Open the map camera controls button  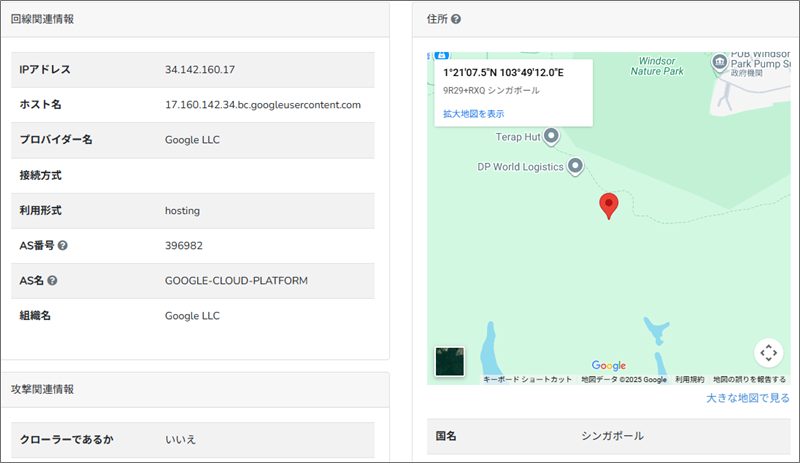click(x=767, y=352)
